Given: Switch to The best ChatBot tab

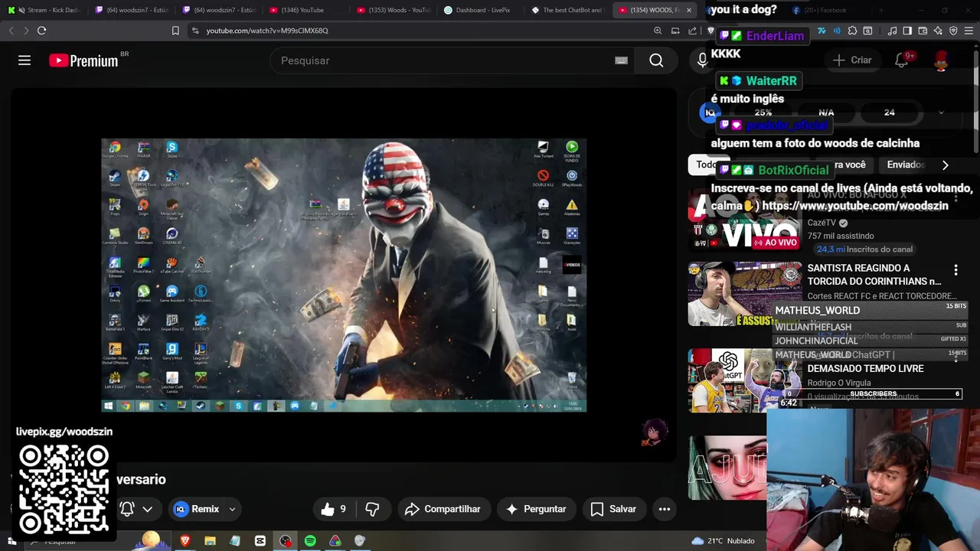Looking at the screenshot, I should (567, 10).
